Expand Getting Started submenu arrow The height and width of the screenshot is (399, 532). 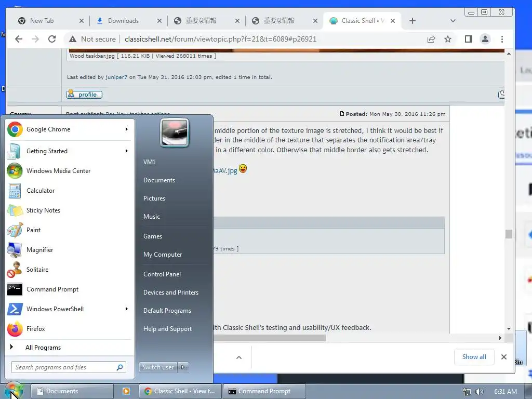click(x=127, y=151)
